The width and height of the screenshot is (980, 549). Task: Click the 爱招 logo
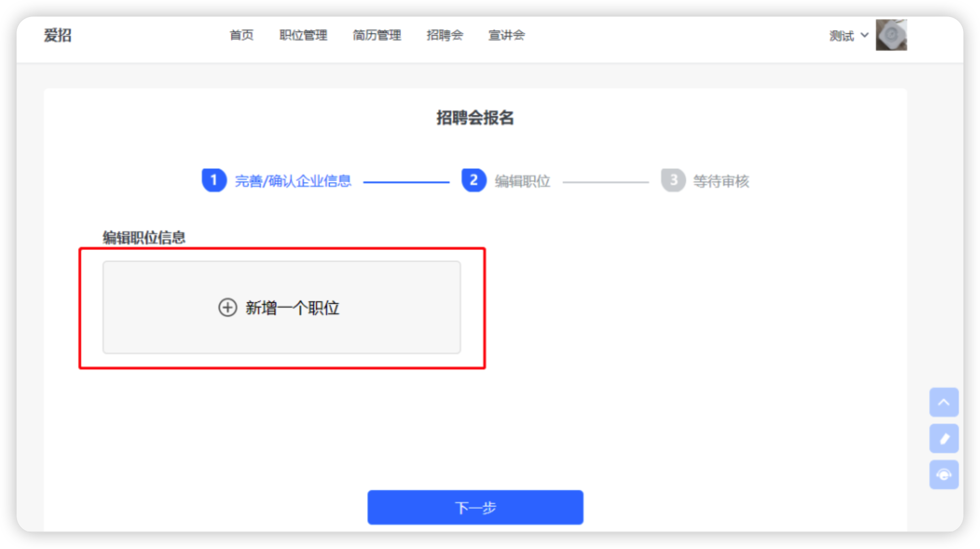[58, 35]
